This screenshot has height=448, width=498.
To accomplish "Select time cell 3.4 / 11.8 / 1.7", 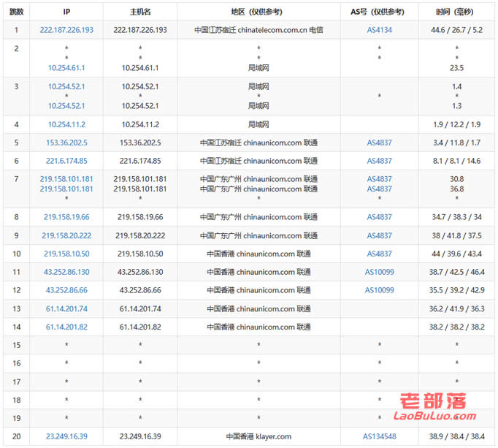I will coord(456,143).
